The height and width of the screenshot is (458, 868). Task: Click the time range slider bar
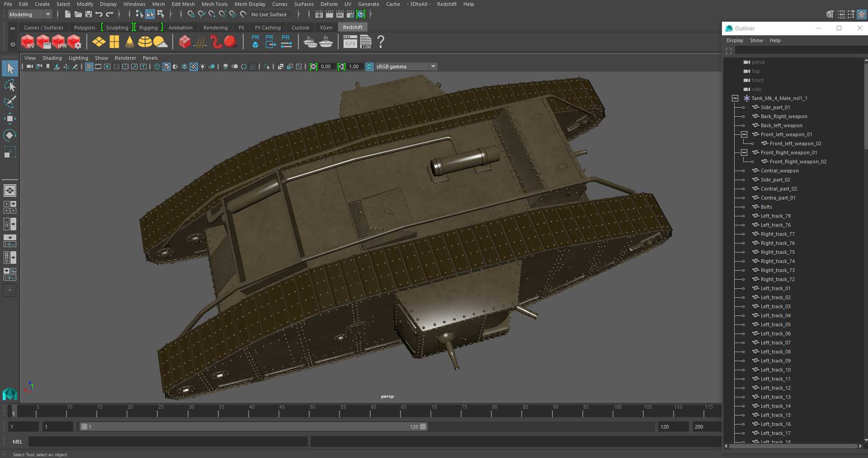point(253,426)
